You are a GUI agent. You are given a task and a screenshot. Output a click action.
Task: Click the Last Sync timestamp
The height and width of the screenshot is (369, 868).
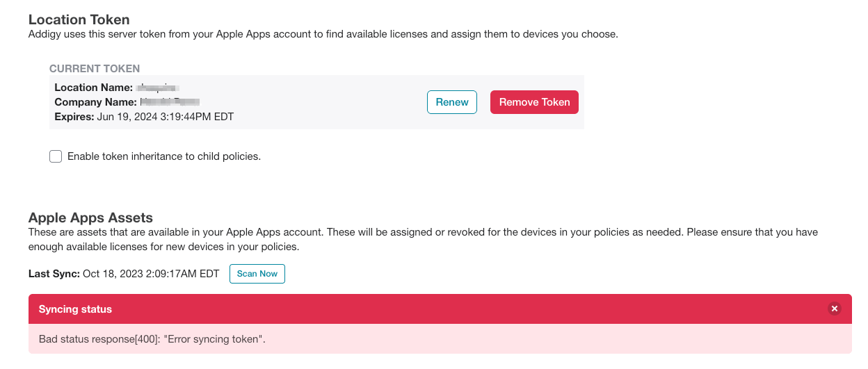(151, 274)
